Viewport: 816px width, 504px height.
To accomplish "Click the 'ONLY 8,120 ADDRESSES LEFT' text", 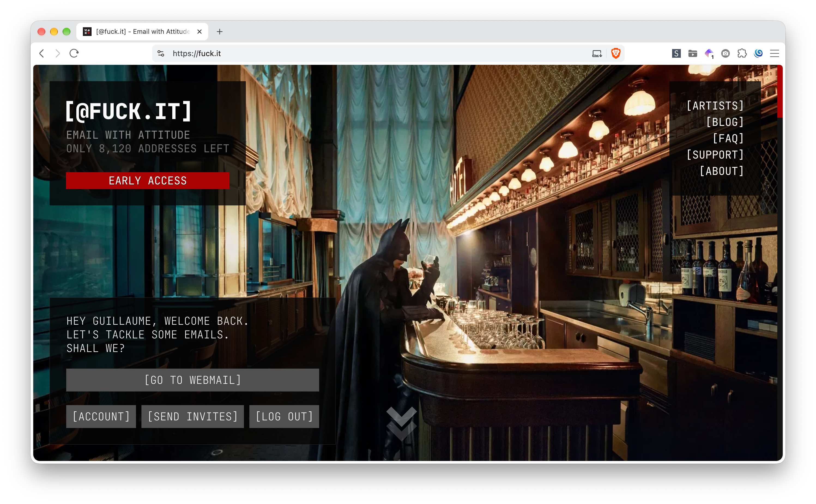I will pyautogui.click(x=148, y=149).
